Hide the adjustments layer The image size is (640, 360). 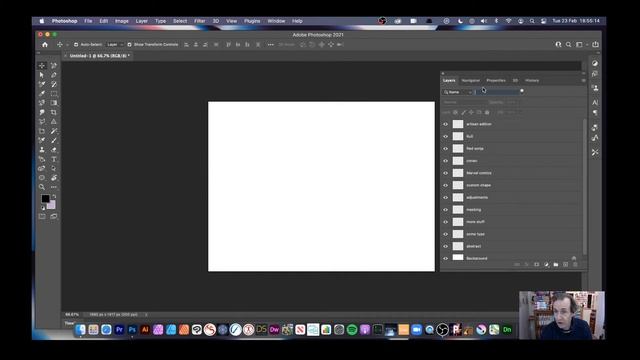tap(446, 197)
